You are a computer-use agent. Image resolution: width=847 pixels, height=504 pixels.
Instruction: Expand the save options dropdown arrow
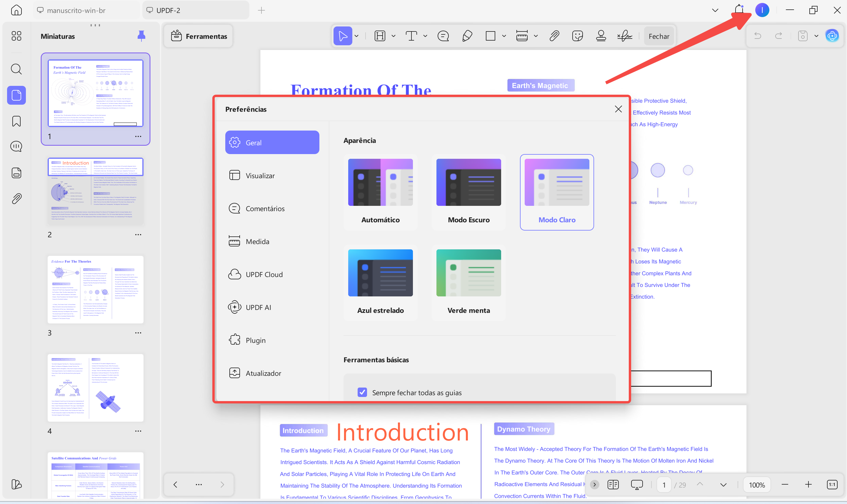816,36
